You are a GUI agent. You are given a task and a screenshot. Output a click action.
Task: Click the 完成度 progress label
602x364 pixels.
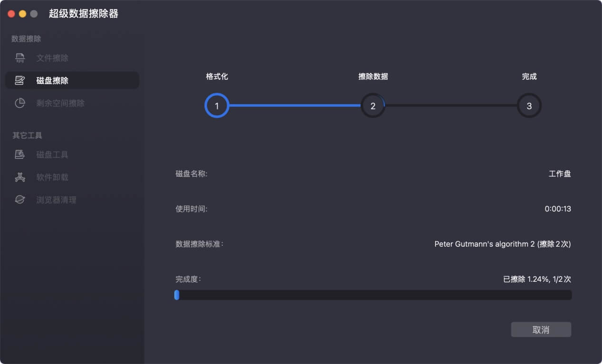(x=188, y=279)
